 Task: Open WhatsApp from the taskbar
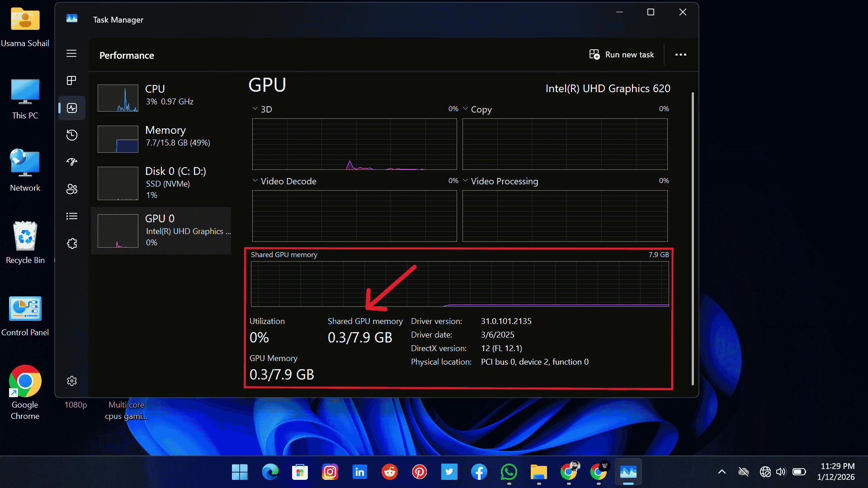tap(509, 472)
